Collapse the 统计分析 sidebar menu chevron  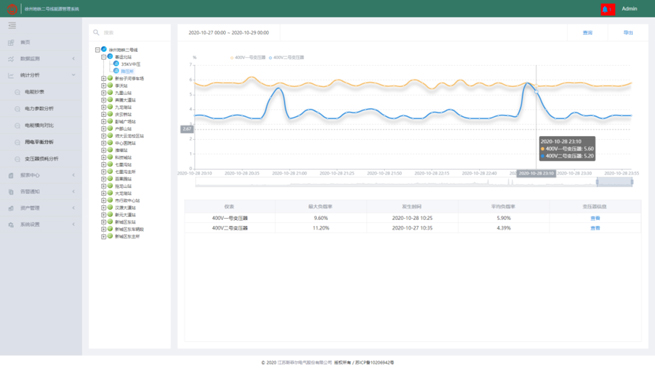pyautogui.click(x=74, y=75)
